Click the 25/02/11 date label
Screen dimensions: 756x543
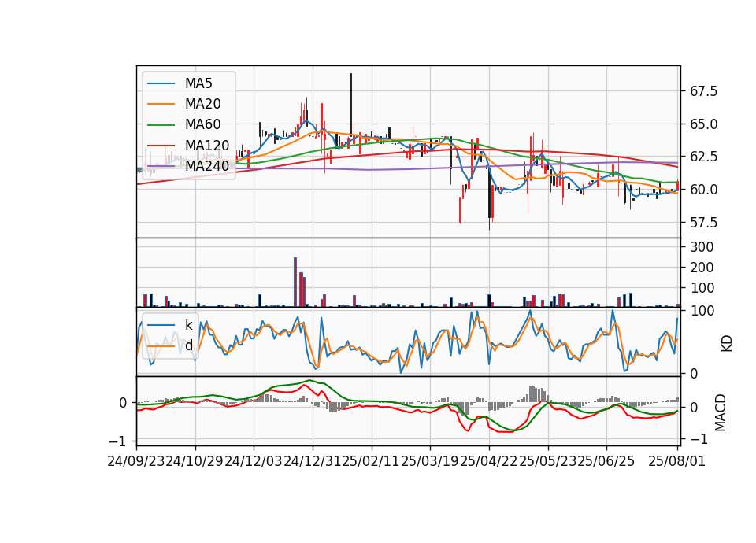point(371,461)
